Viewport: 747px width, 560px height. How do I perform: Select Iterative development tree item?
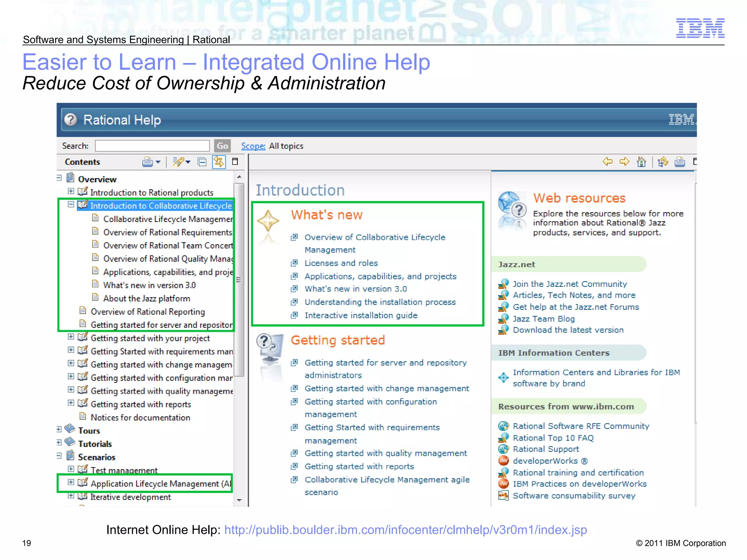tap(131, 497)
